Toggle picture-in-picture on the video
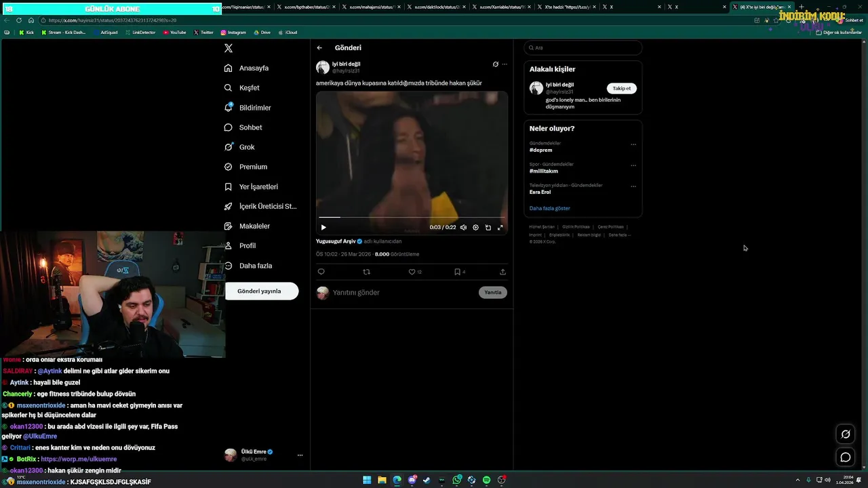868x488 pixels. coord(488,228)
